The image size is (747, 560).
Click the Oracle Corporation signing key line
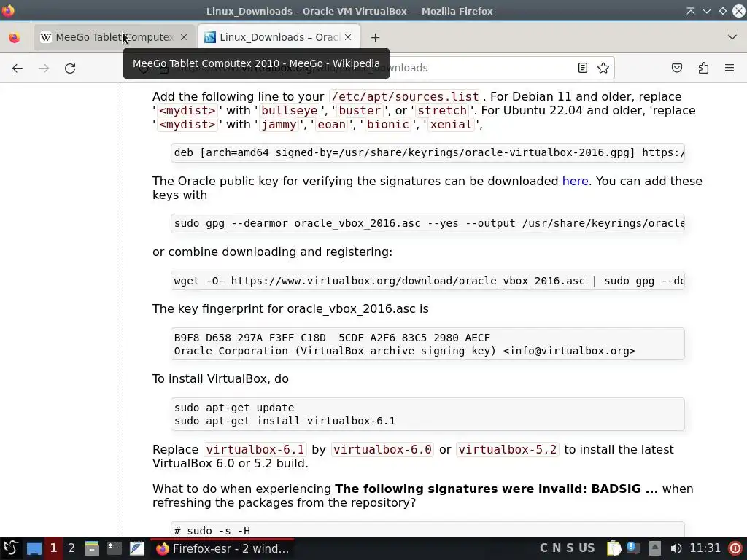[405, 351]
